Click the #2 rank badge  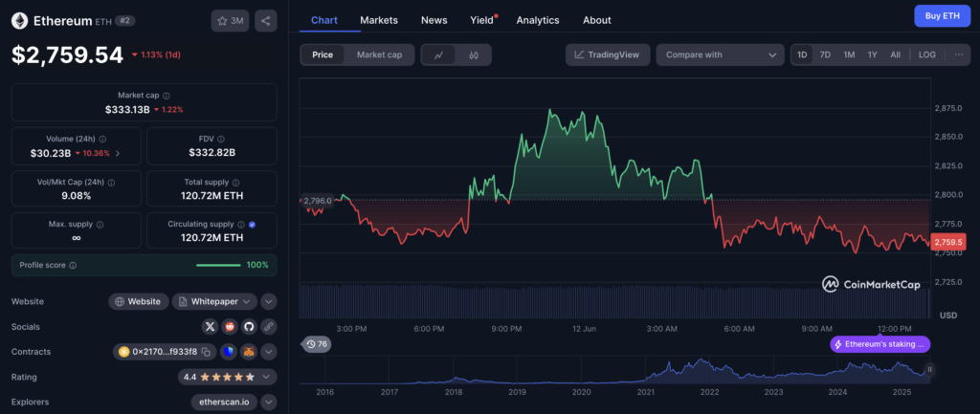pos(125,21)
